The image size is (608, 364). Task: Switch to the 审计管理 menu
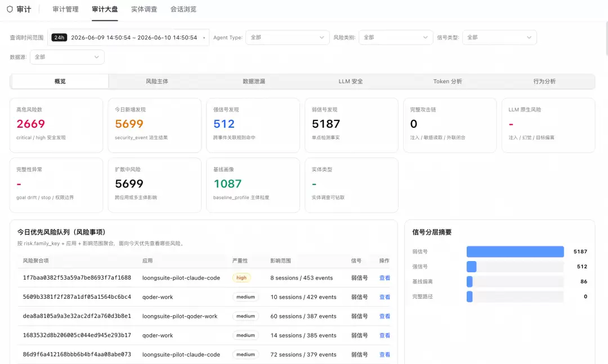(65, 10)
